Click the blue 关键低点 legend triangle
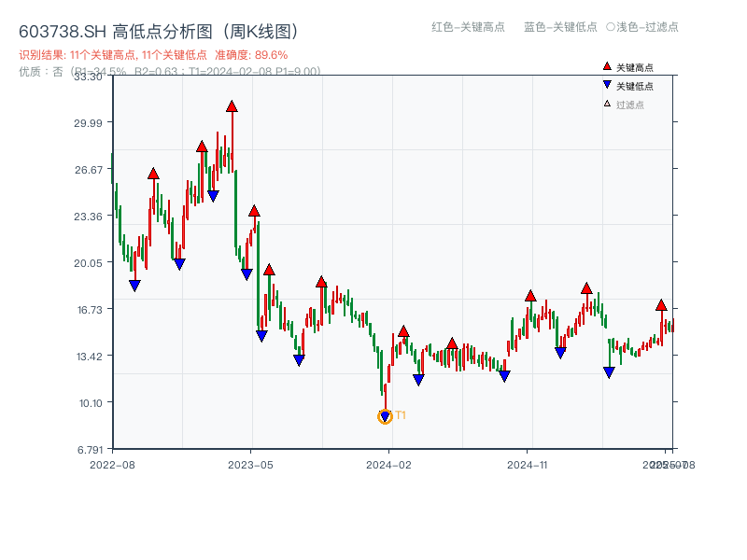This screenshot has width=747, height=560. 607,85
